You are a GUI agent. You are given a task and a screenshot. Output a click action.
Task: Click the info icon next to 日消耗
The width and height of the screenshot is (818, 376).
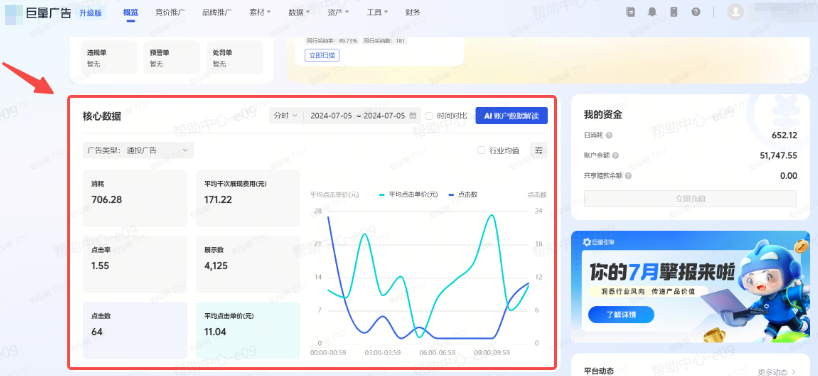point(609,136)
